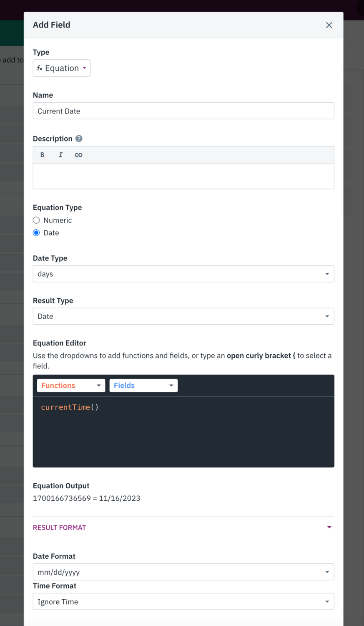Screen dimensions: 364x626
Task: Select the Date equation type
Action: (x=37, y=233)
